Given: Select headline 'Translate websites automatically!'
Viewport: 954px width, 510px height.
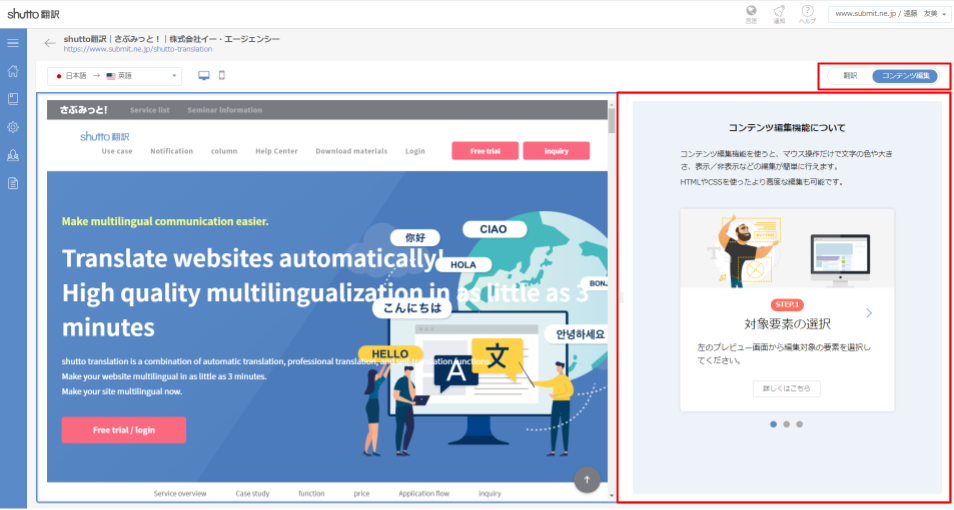Looking at the screenshot, I should pos(253,258).
